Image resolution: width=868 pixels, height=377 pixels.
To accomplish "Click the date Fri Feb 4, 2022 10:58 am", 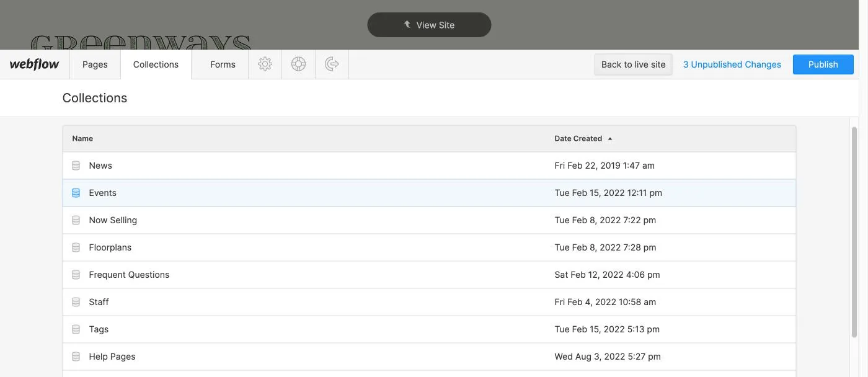I will pos(605,302).
